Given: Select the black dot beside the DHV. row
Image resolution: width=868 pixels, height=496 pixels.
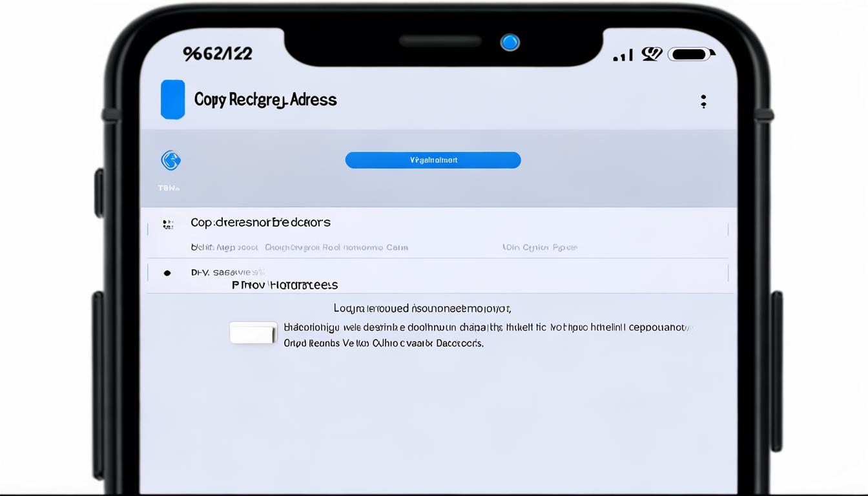Looking at the screenshot, I should click(167, 273).
